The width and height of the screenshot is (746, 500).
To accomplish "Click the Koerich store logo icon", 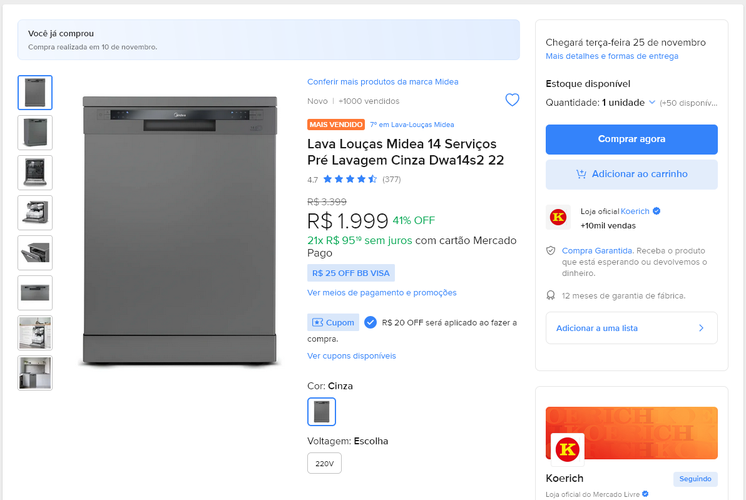I will click(558, 217).
